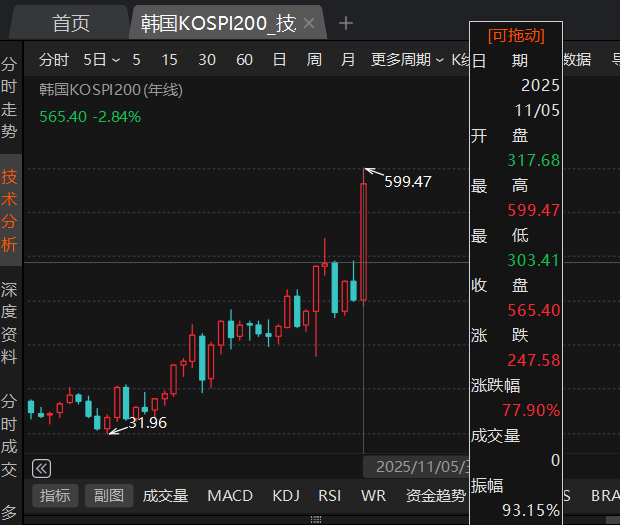The height and width of the screenshot is (525, 620).
Task: Click the 317.68 opening price value
Action: pos(533,161)
